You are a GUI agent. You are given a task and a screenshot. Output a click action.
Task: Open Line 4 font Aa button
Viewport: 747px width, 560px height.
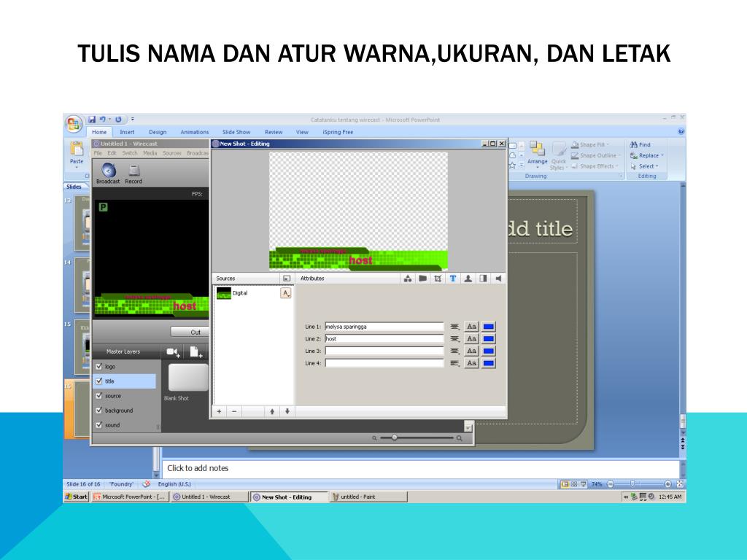tap(471, 363)
